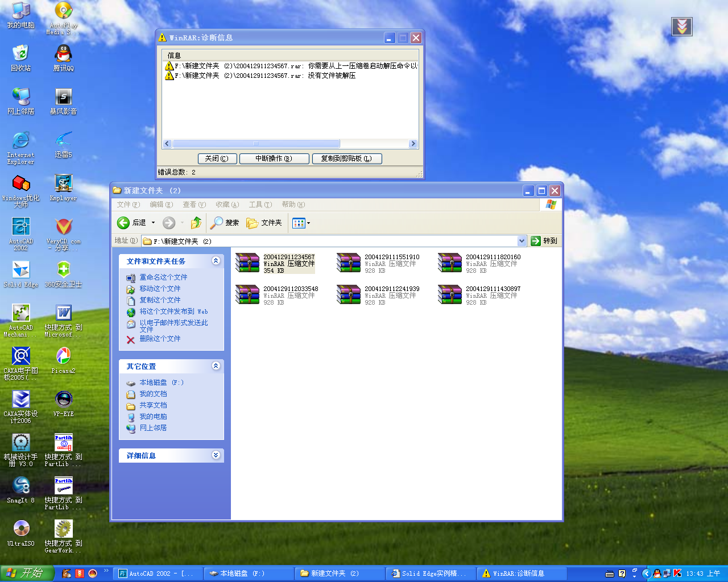Viewport: 728px width, 582px height.
Task: Collapse the 文件和文件夹任务 panel
Action: [216, 261]
